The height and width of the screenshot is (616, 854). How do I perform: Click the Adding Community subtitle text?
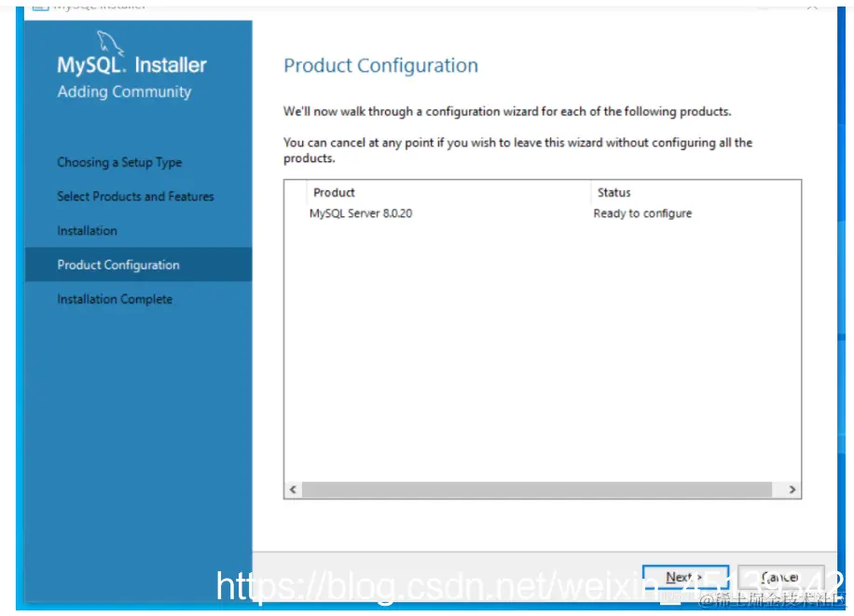coord(124,91)
